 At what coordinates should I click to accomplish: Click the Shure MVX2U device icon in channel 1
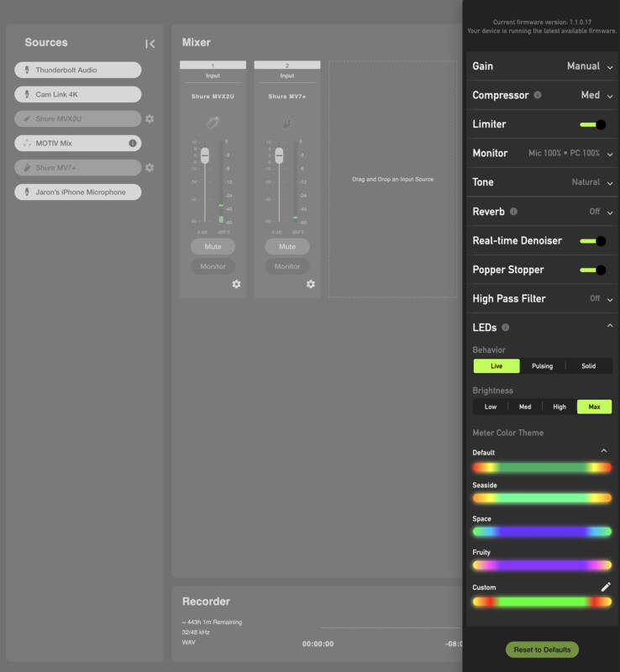[x=213, y=123]
